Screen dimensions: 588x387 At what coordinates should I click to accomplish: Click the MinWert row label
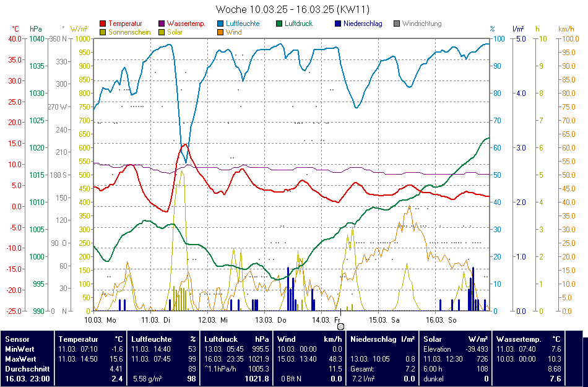(20, 349)
